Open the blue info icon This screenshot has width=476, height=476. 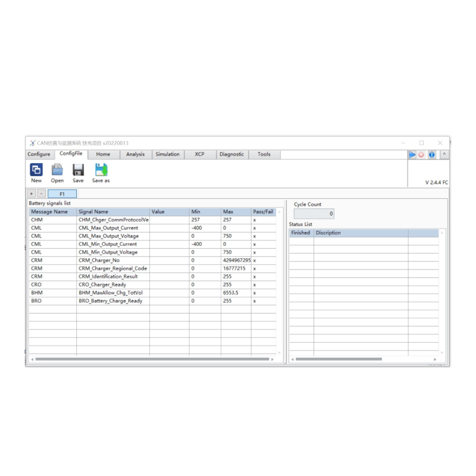point(432,155)
